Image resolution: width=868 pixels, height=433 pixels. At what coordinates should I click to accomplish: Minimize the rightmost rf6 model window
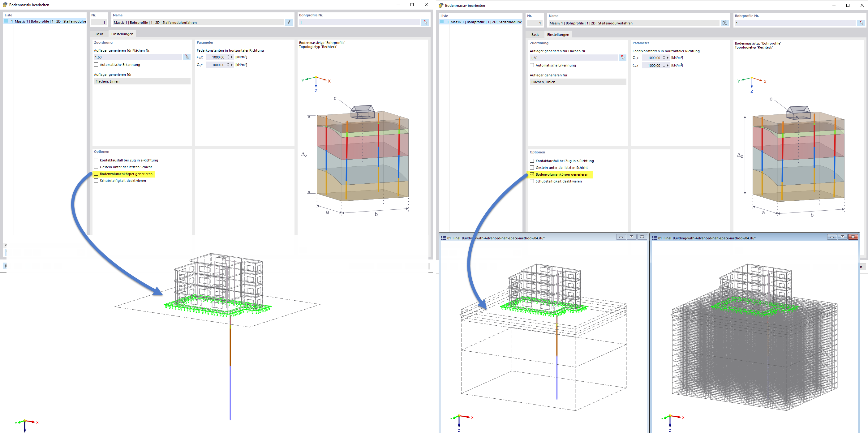click(831, 237)
